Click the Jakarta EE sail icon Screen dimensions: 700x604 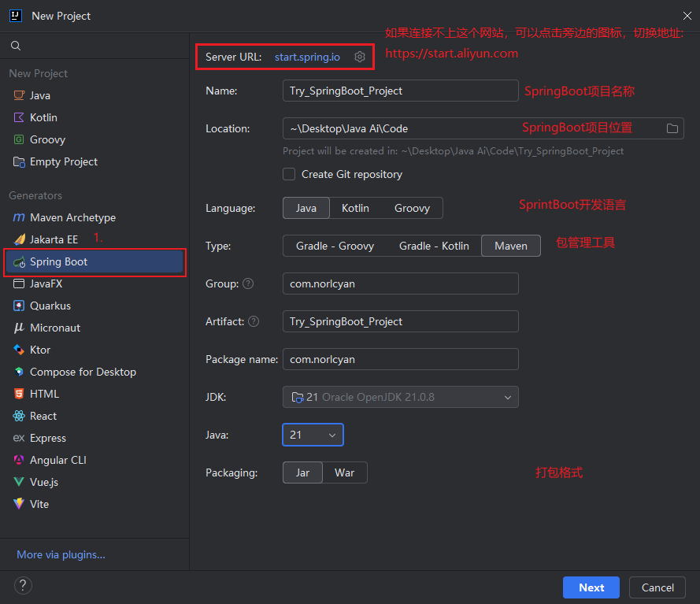(x=19, y=239)
